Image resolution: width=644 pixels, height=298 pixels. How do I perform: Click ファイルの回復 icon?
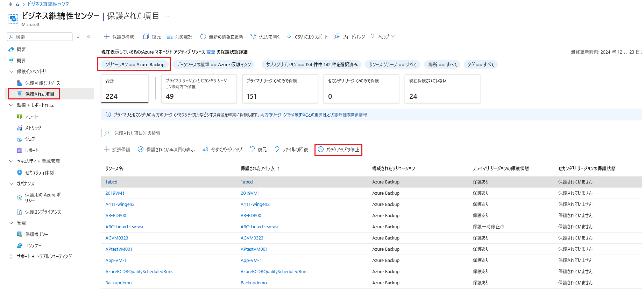tap(277, 149)
